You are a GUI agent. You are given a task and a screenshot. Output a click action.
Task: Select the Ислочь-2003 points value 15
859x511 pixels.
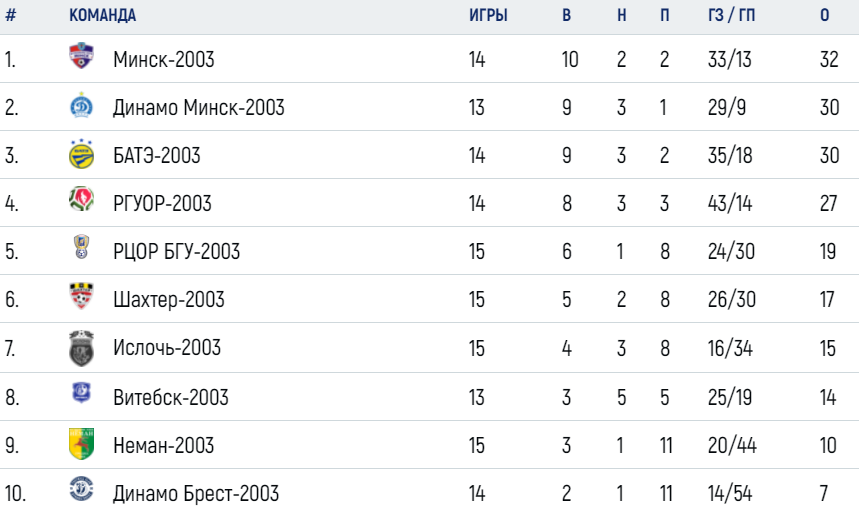click(827, 348)
